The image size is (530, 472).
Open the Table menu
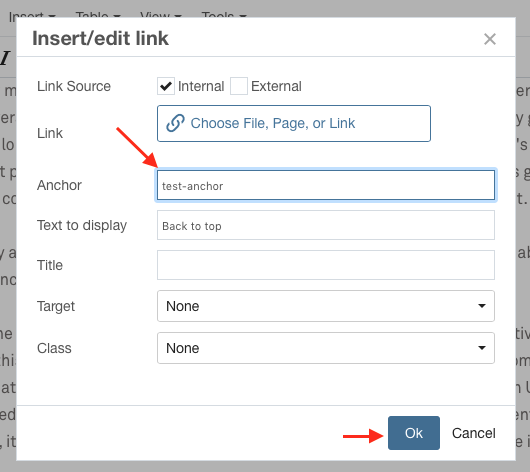tap(98, 16)
